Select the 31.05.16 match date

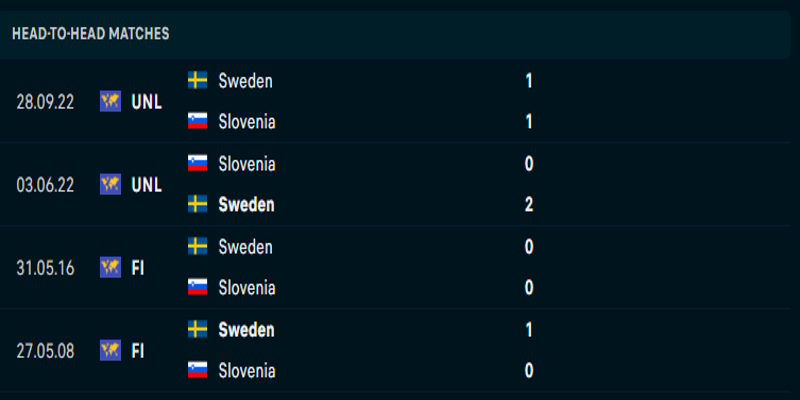click(43, 267)
